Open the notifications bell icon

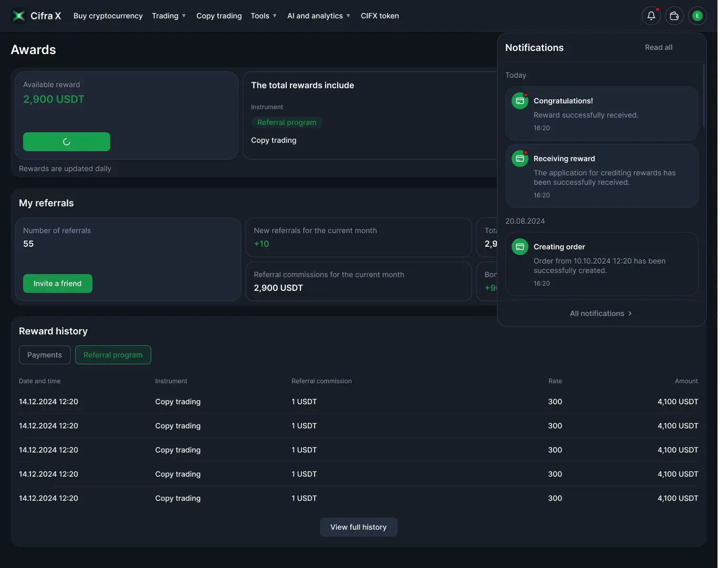pyautogui.click(x=651, y=16)
